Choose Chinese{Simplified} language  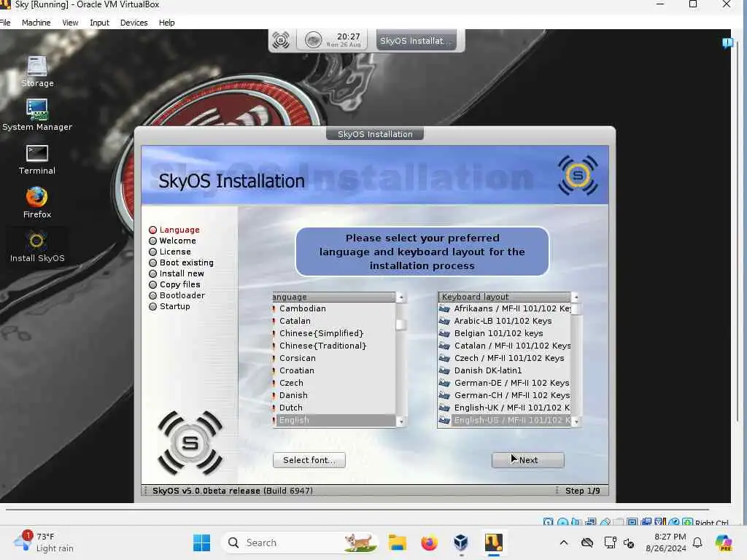pos(334,333)
